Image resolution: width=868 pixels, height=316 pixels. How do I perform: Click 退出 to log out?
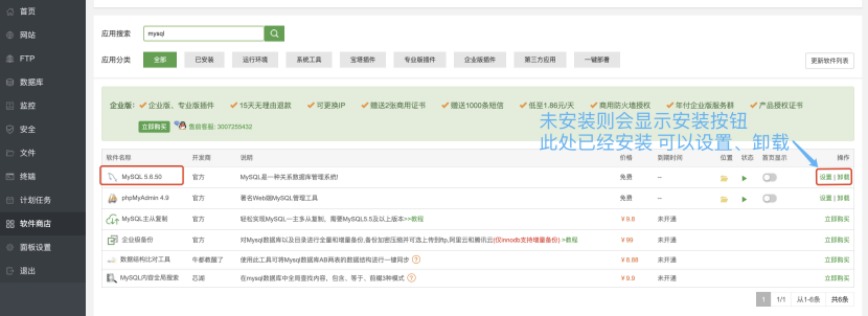(27, 271)
